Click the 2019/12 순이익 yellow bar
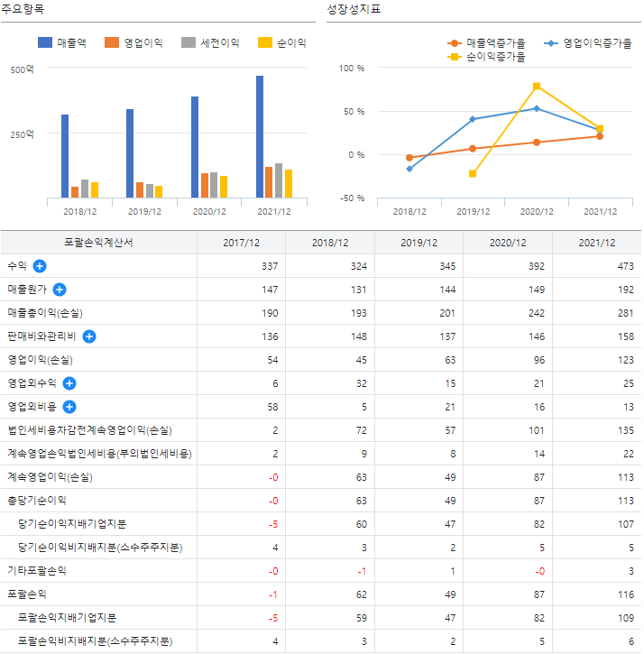 (159, 192)
